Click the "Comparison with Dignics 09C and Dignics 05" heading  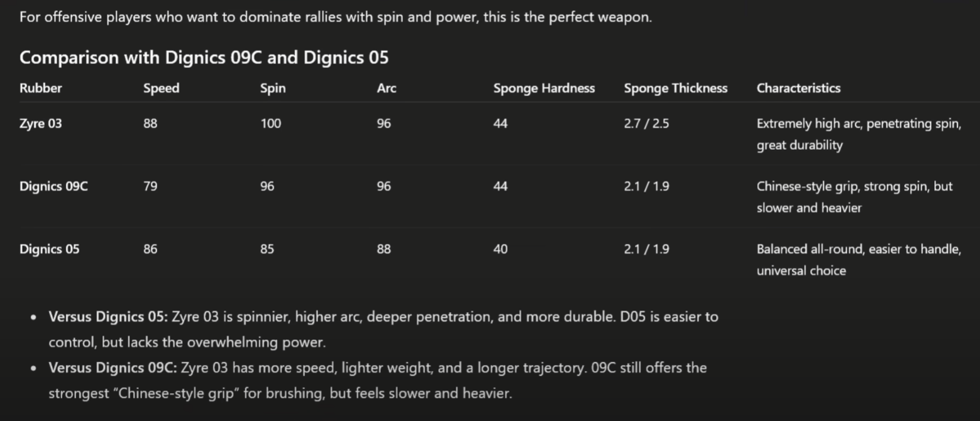click(204, 58)
